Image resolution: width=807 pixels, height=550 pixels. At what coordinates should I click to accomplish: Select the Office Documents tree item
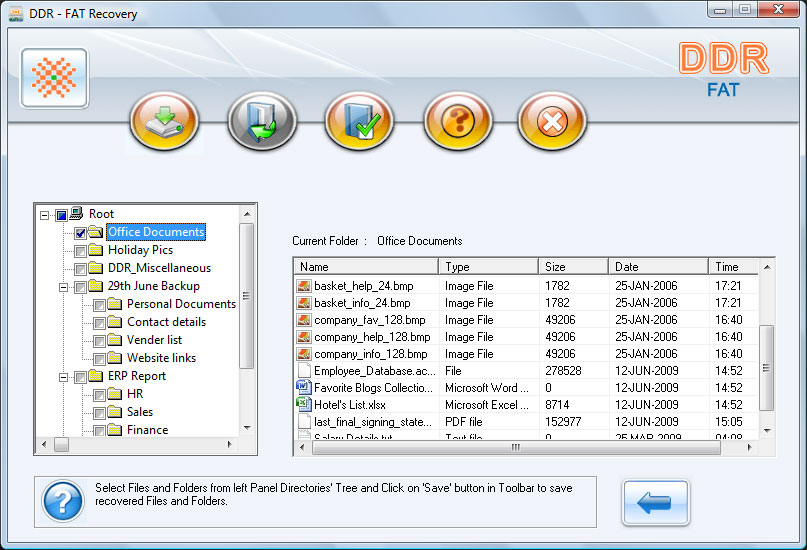156,232
